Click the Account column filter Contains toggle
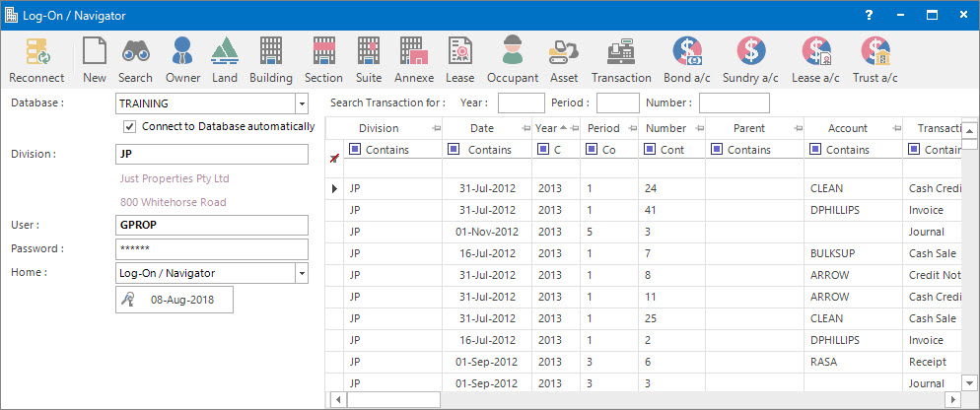 pos(816,150)
